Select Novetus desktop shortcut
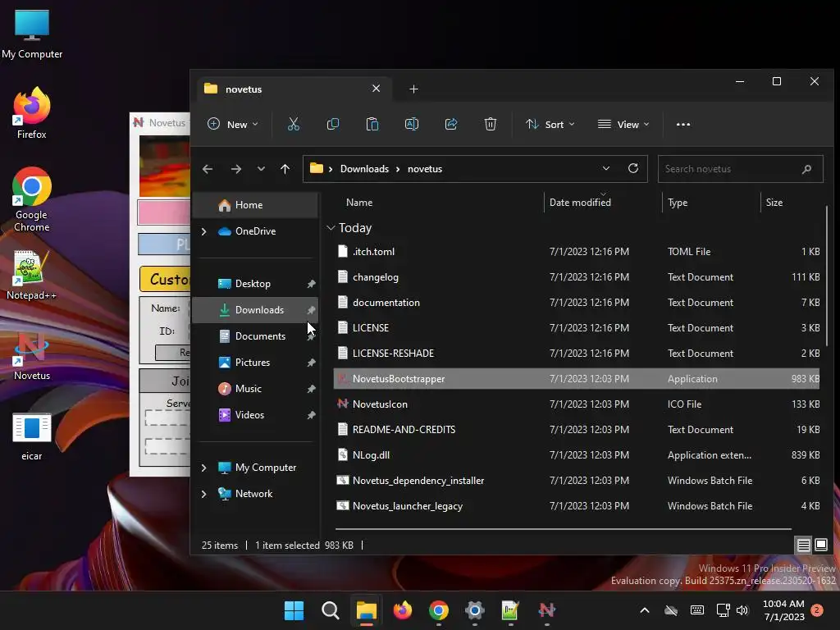 click(x=32, y=356)
